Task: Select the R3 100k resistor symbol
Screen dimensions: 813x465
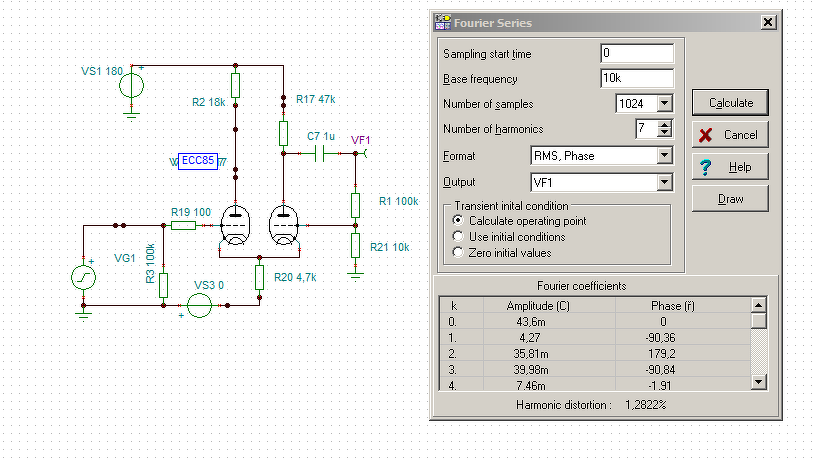Action: click(x=163, y=285)
